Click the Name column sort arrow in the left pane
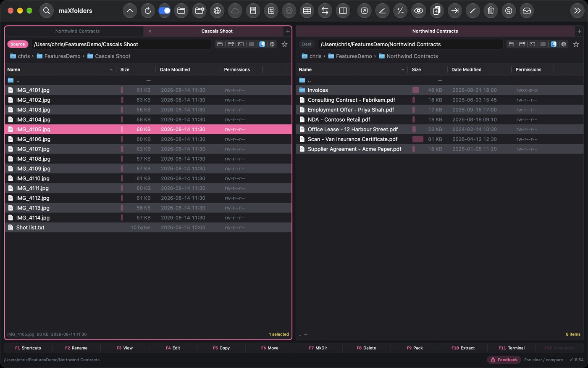 (111, 70)
